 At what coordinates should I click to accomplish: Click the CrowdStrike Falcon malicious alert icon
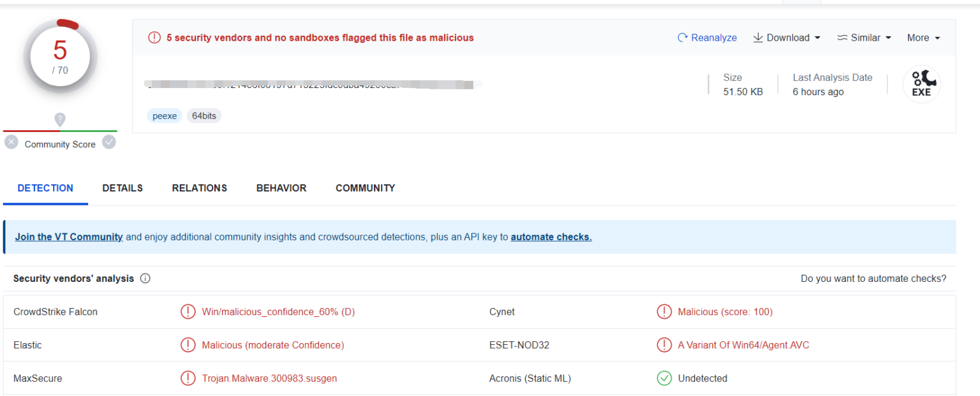point(188,312)
